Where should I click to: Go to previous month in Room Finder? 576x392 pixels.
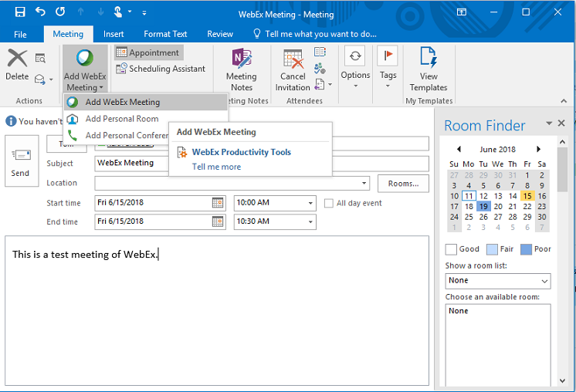click(x=459, y=149)
